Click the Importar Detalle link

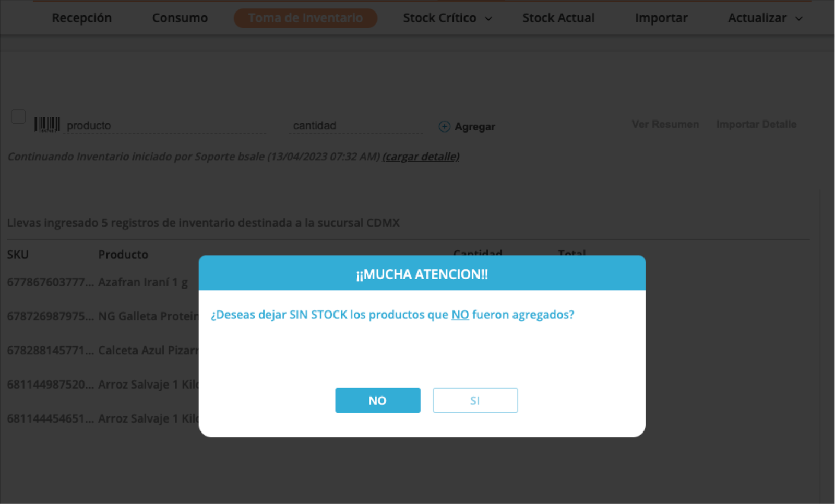coord(756,124)
